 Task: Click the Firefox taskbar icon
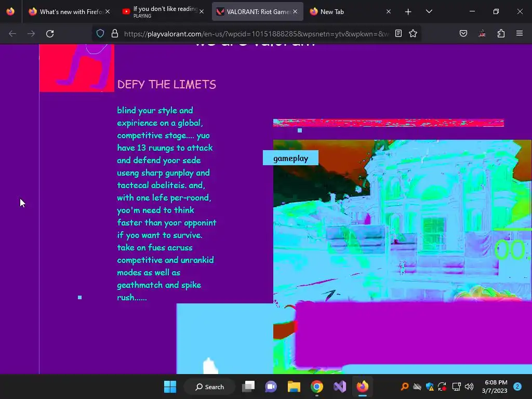point(362,387)
